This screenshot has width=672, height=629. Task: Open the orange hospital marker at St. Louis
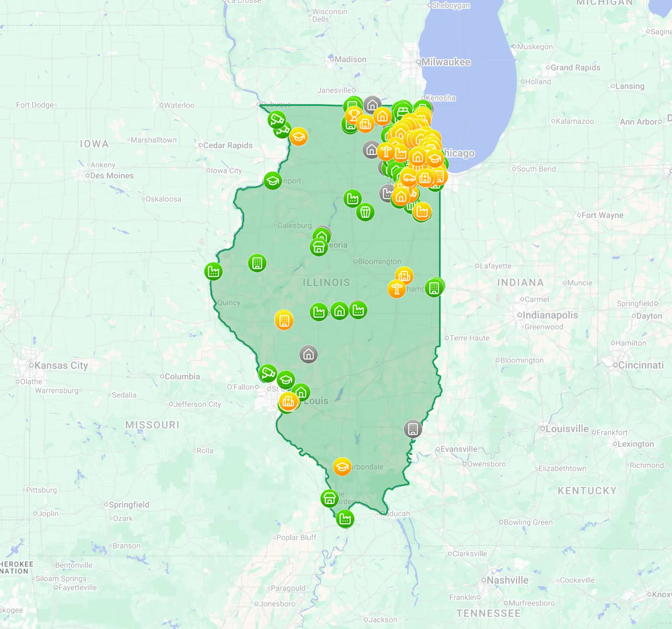coord(288,401)
